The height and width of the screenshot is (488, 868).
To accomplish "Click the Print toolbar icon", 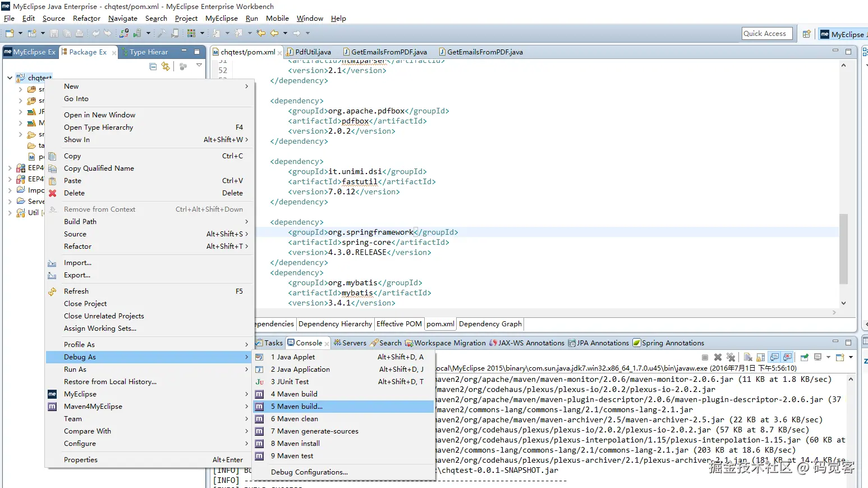I will point(79,33).
